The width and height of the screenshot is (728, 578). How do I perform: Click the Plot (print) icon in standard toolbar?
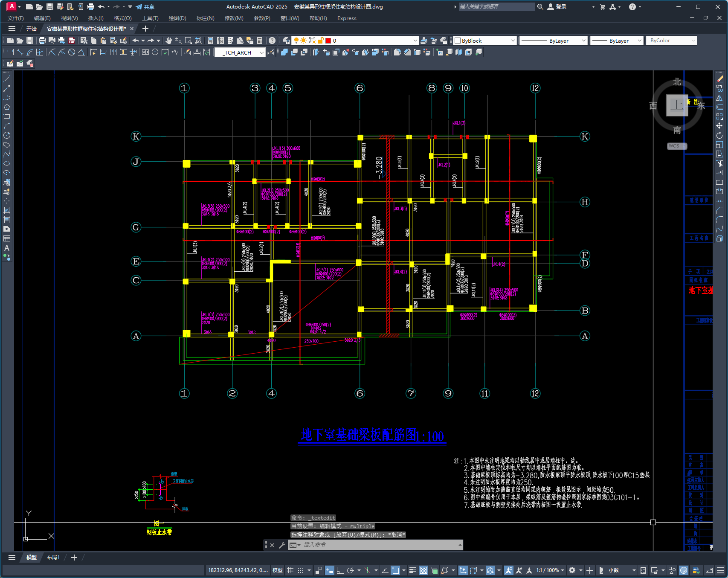(42, 41)
